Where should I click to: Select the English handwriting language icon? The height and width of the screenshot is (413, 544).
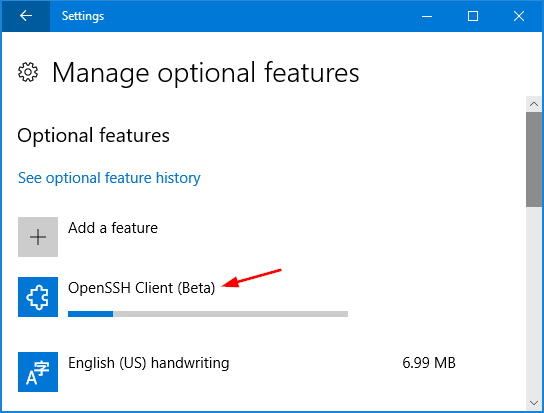point(38,372)
